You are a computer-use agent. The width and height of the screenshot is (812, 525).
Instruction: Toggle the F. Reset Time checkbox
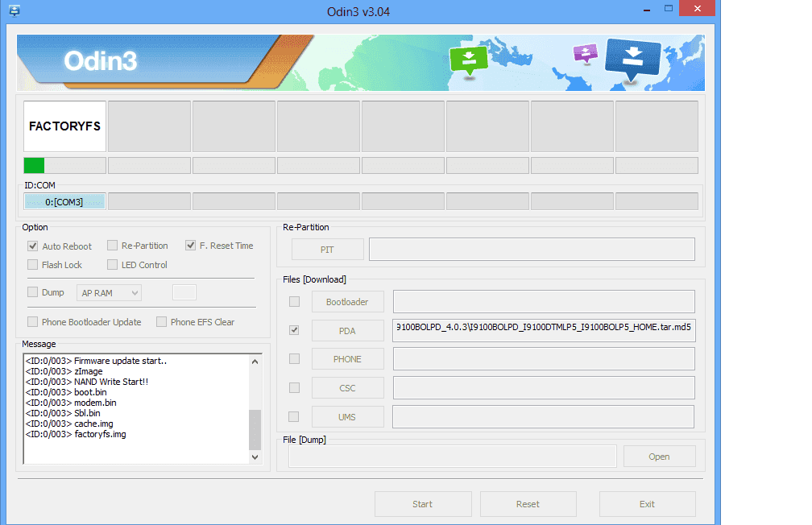[191, 246]
